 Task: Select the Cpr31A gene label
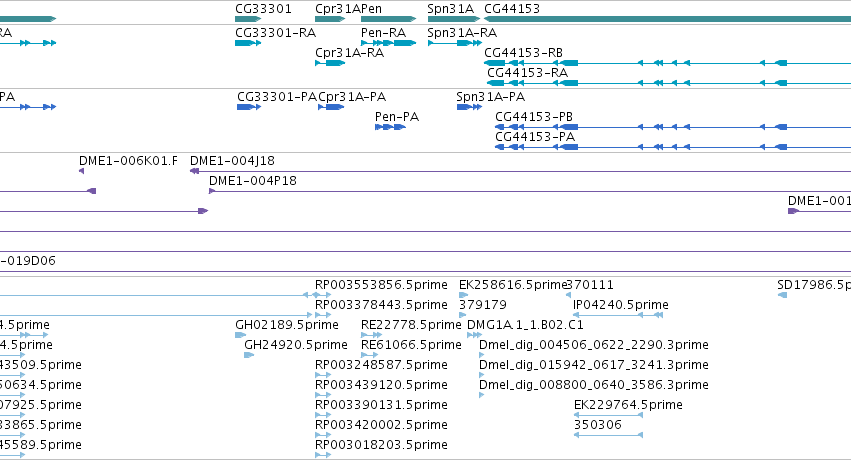(x=338, y=9)
